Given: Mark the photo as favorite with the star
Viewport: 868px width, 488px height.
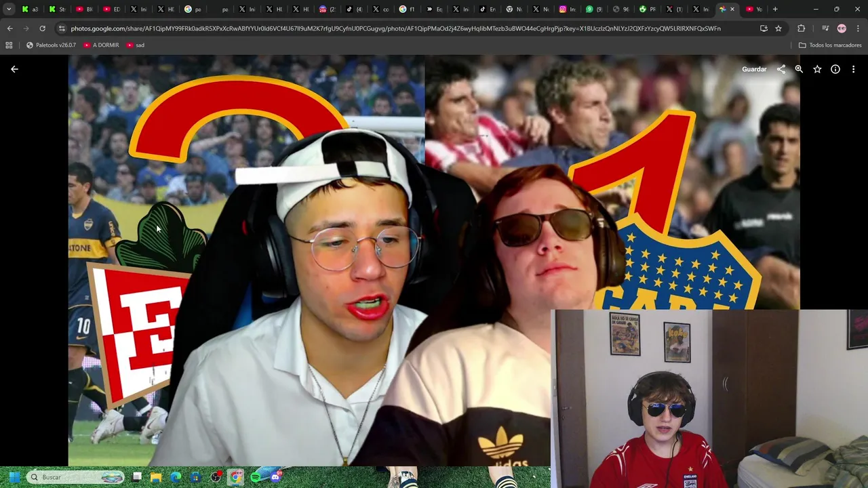Looking at the screenshot, I should 817,69.
